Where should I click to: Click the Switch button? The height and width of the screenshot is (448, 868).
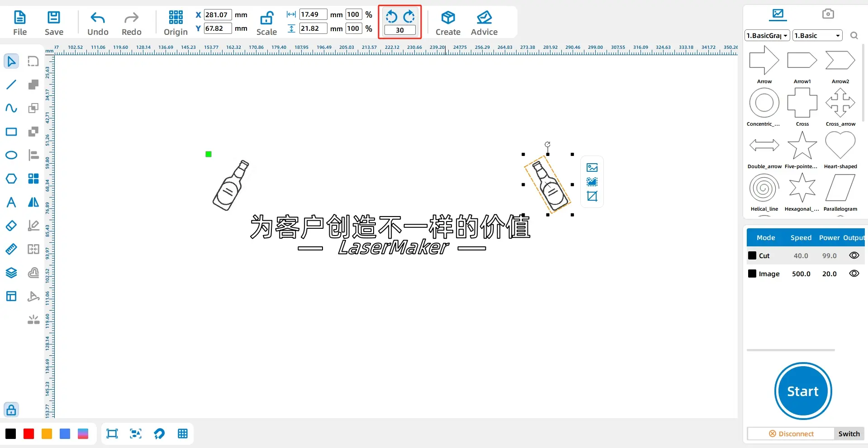coord(849,434)
